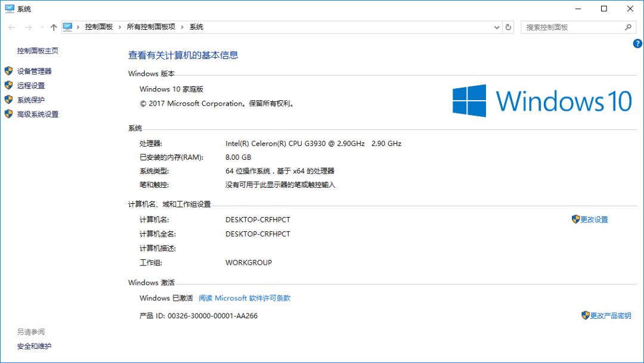Open the address bar dropdown arrow
Viewport: 644px width, 363px height.
click(497, 27)
